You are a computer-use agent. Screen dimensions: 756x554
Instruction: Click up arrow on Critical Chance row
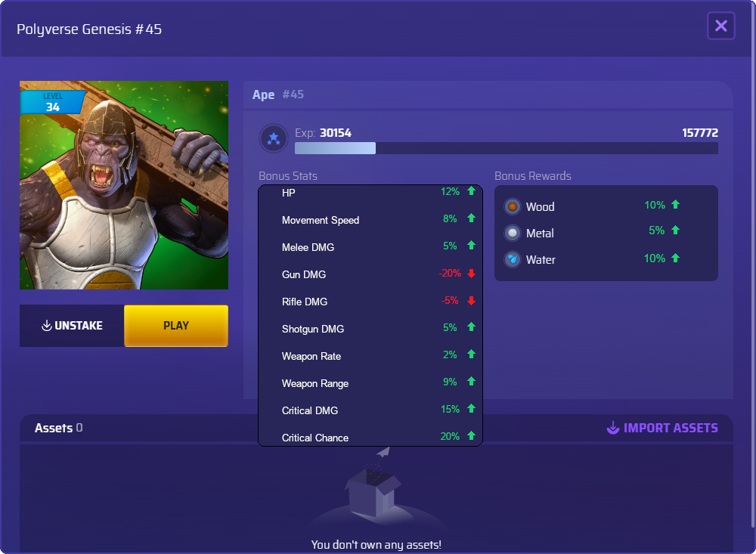tap(472, 436)
